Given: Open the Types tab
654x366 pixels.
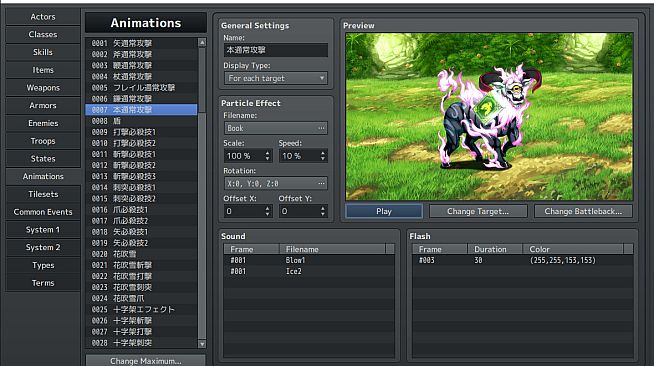Looking at the screenshot, I should (43, 265).
